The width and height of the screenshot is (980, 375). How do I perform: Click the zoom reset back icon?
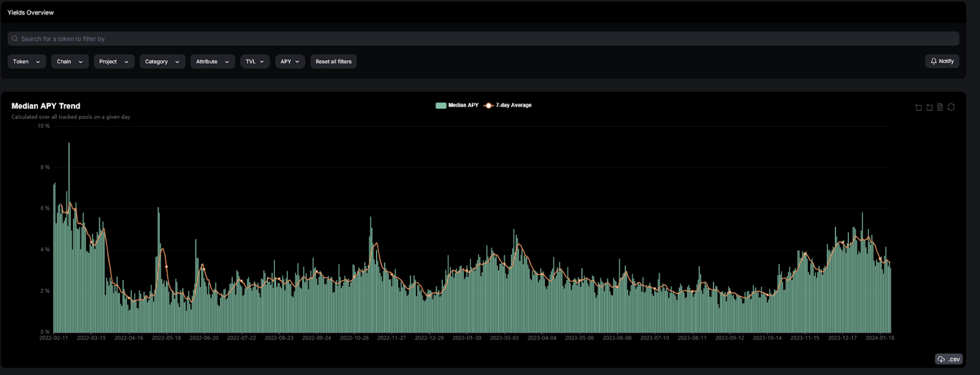click(x=929, y=107)
